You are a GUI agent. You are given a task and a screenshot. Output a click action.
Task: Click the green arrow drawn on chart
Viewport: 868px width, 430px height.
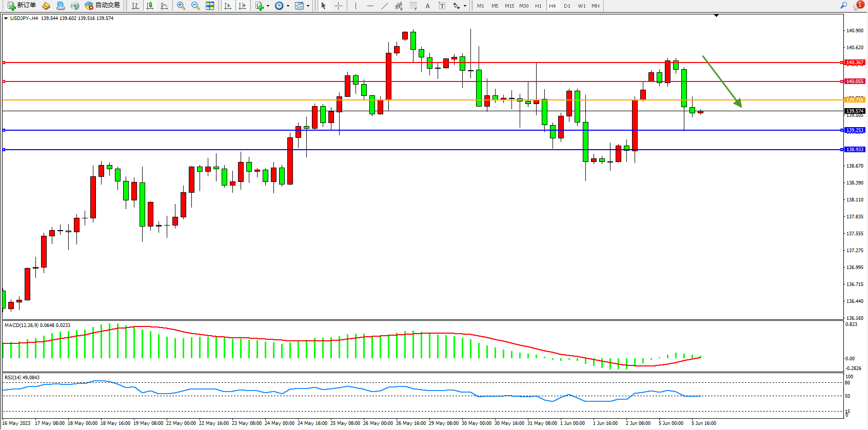click(x=722, y=81)
